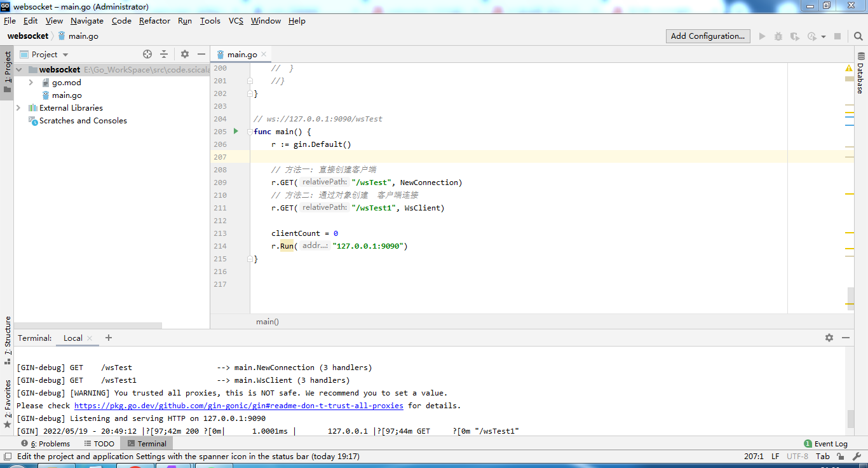Viewport: 868px width, 468px height.
Task: Click the Add Configuration button
Action: pos(707,36)
